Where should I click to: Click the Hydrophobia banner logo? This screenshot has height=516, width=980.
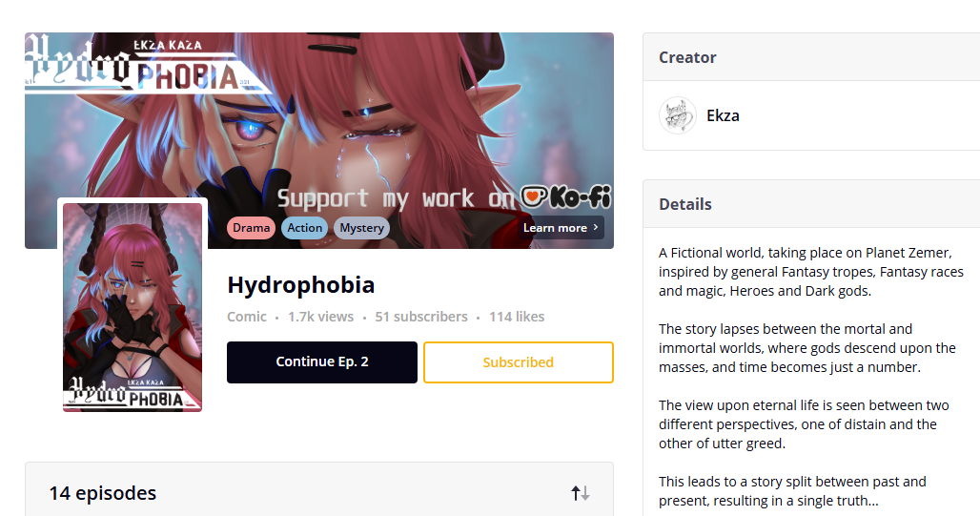click(x=140, y=63)
